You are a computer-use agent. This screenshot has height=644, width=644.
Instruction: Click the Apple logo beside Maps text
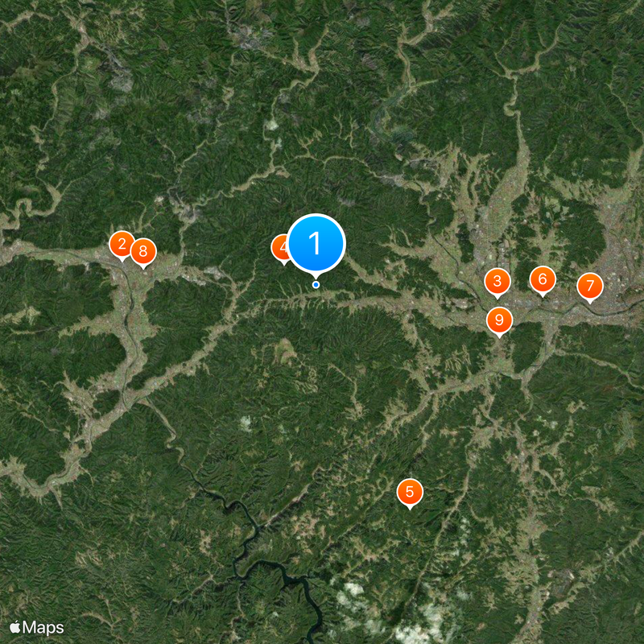pos(14,627)
